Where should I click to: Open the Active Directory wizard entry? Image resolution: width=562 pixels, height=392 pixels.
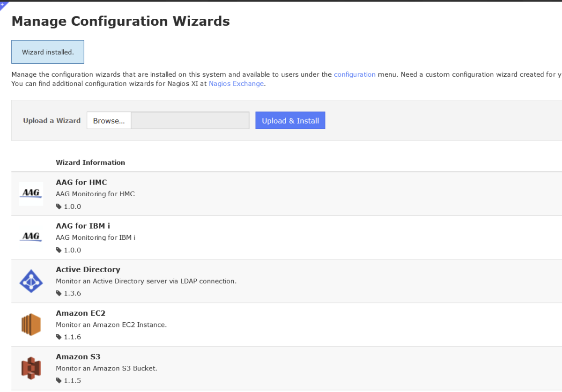[x=88, y=269]
